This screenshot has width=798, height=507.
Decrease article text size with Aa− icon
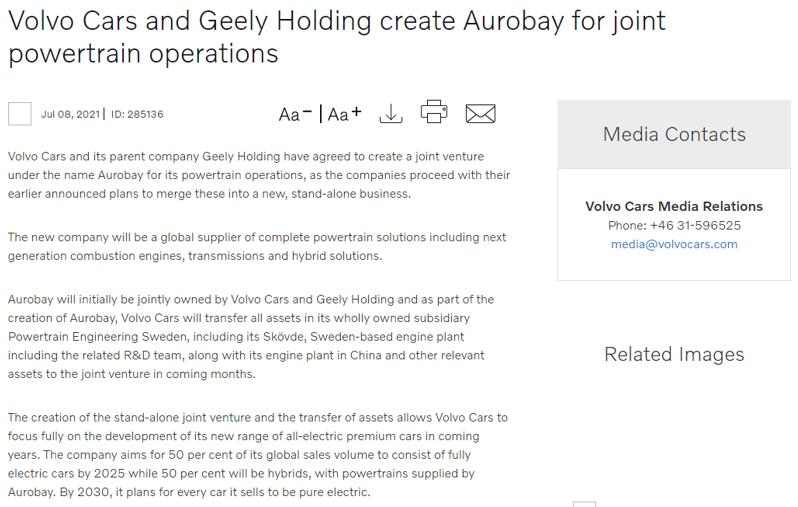(x=295, y=114)
